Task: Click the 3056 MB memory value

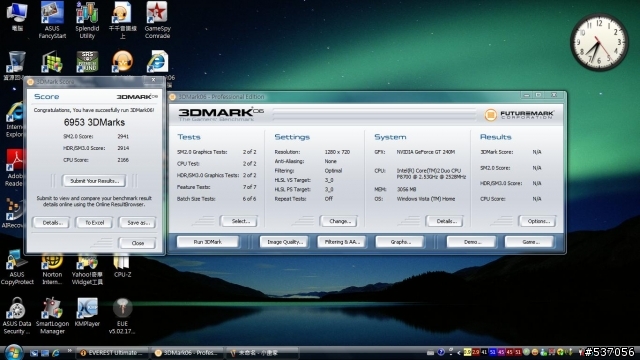Action: coord(406,190)
